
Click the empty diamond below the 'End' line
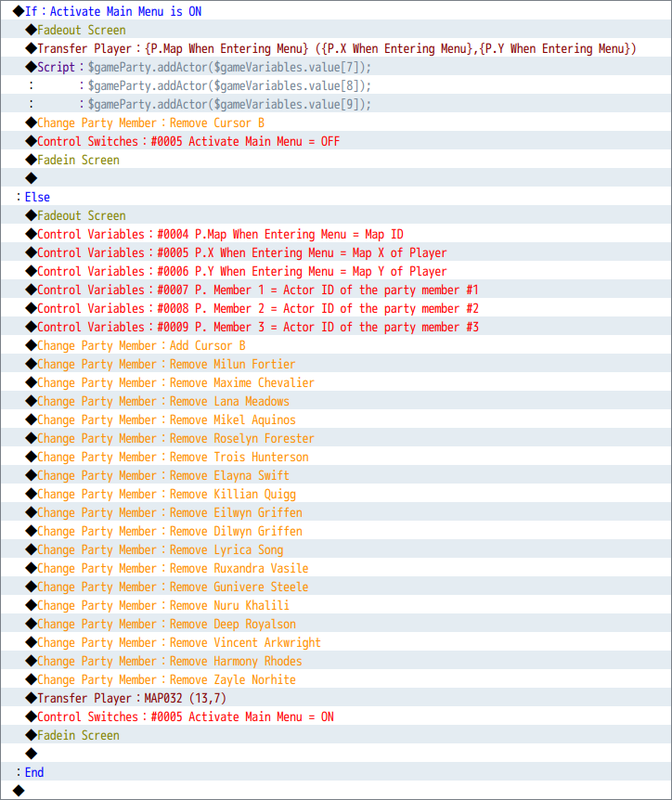click(x=19, y=791)
